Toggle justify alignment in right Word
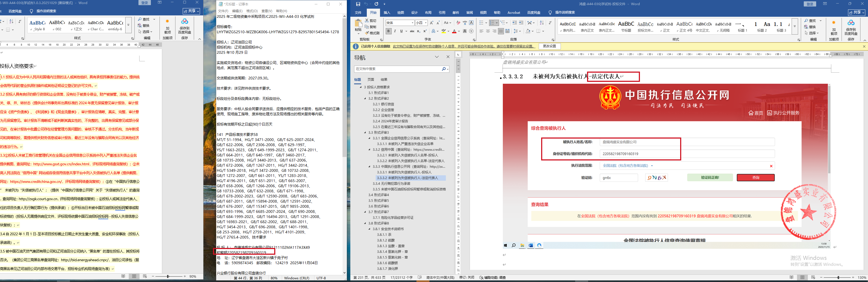Screen dimensions: 868x282 pyautogui.click(x=501, y=31)
